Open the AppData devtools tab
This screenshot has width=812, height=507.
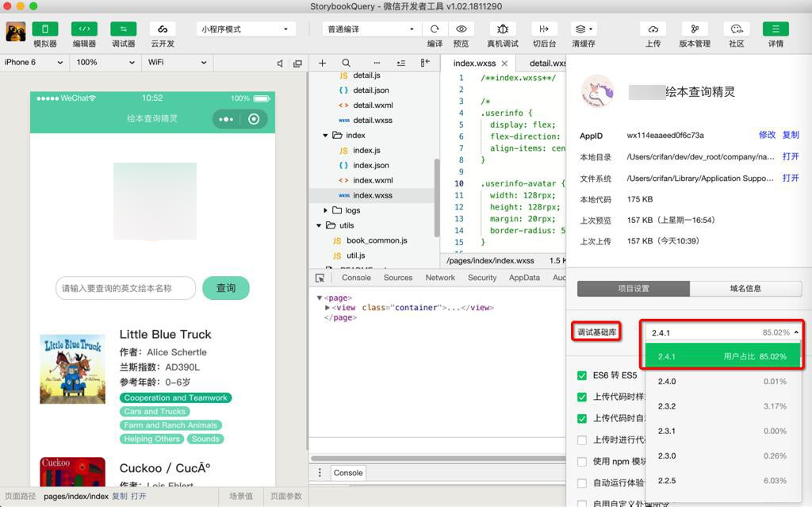[x=524, y=278]
